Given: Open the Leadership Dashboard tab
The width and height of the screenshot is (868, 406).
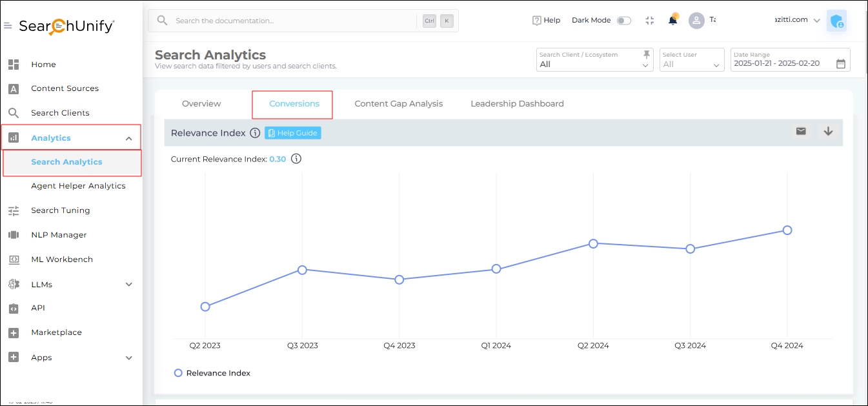Looking at the screenshot, I should pyautogui.click(x=517, y=104).
